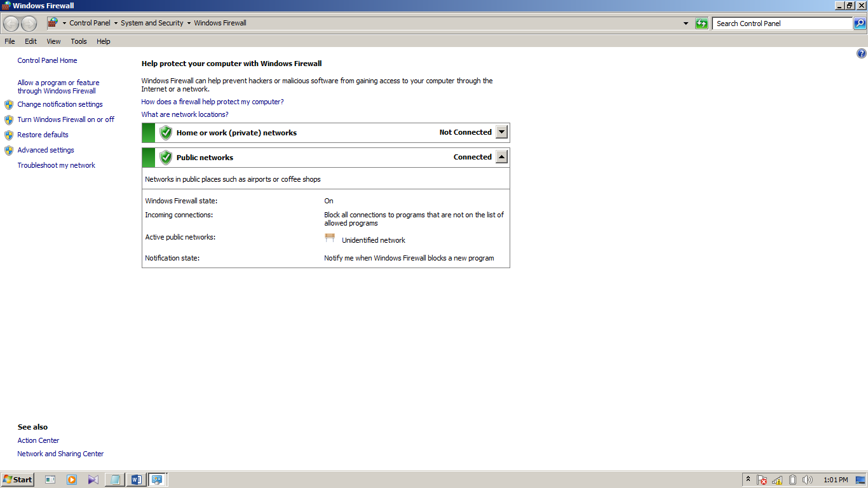
Task: Click Control Panel in the breadcrumb
Action: click(x=90, y=23)
